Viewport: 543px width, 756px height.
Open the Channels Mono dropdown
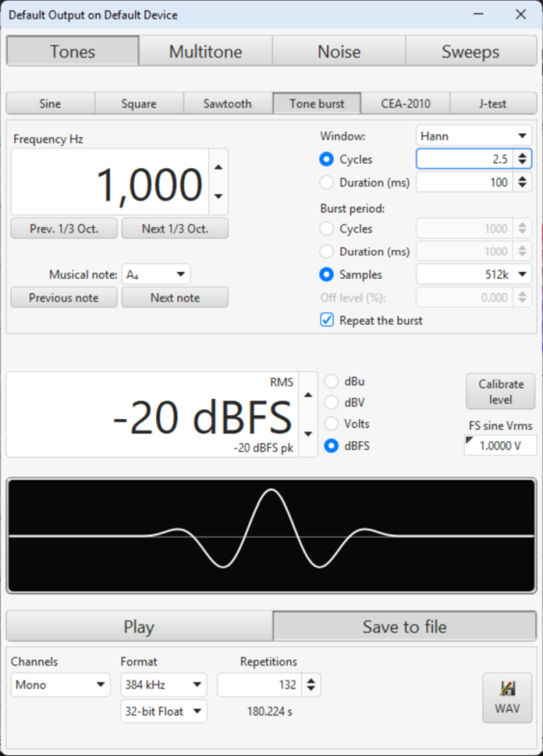60,685
